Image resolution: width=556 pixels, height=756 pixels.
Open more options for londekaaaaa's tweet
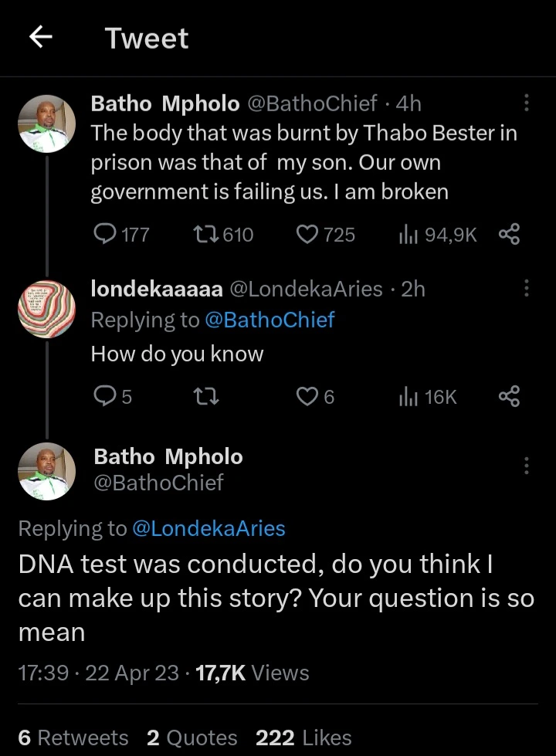pos(527,288)
